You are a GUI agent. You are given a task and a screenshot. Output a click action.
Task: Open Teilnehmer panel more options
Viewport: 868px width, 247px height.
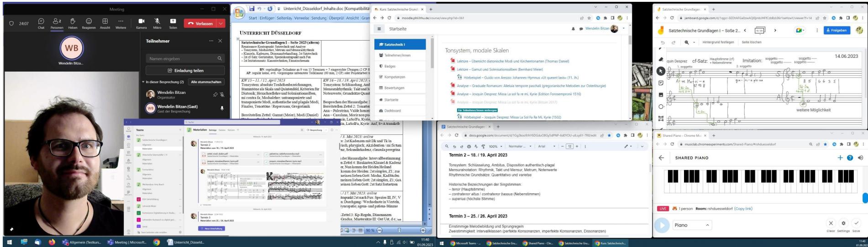211,41
